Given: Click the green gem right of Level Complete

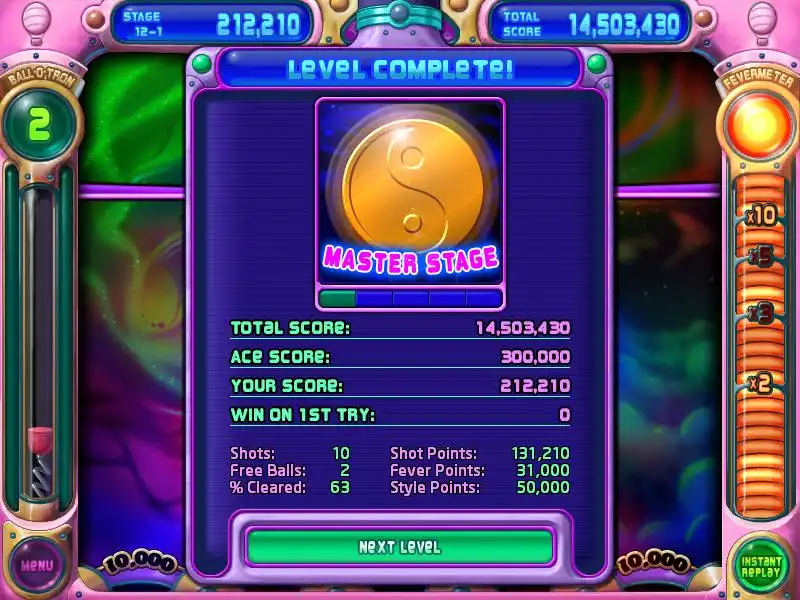Looking at the screenshot, I should click(596, 64).
